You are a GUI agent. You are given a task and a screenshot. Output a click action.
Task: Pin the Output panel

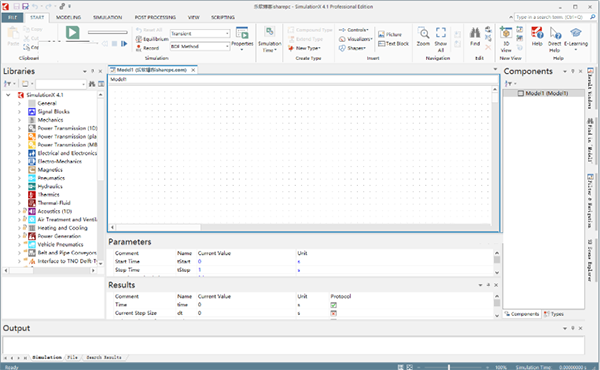573,328
